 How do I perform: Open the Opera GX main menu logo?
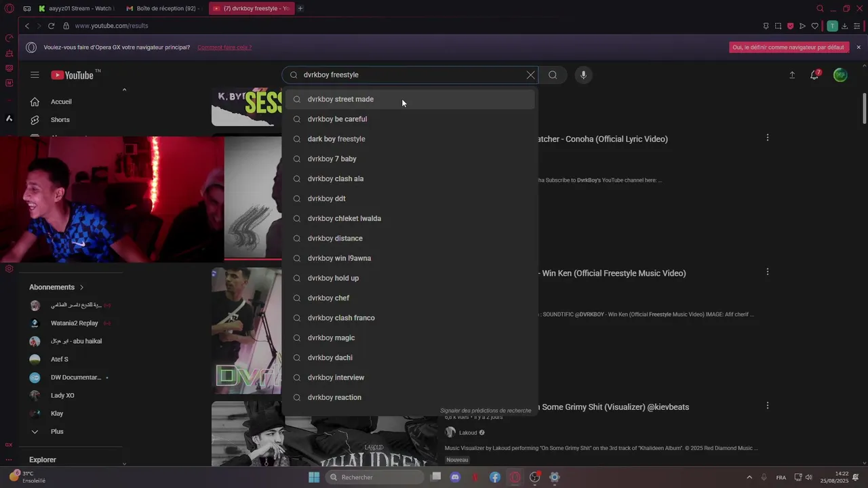(9, 8)
